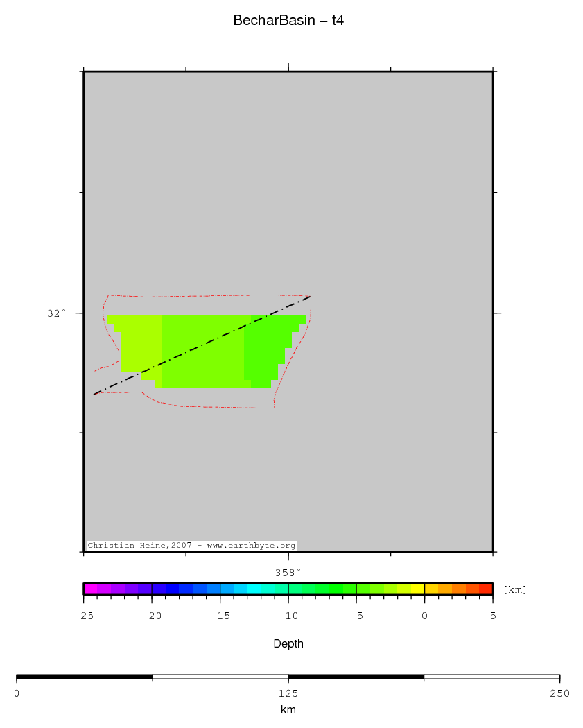The height and width of the screenshot is (728, 583).
Task: Click the 358° longitude label
Action: 288,573
